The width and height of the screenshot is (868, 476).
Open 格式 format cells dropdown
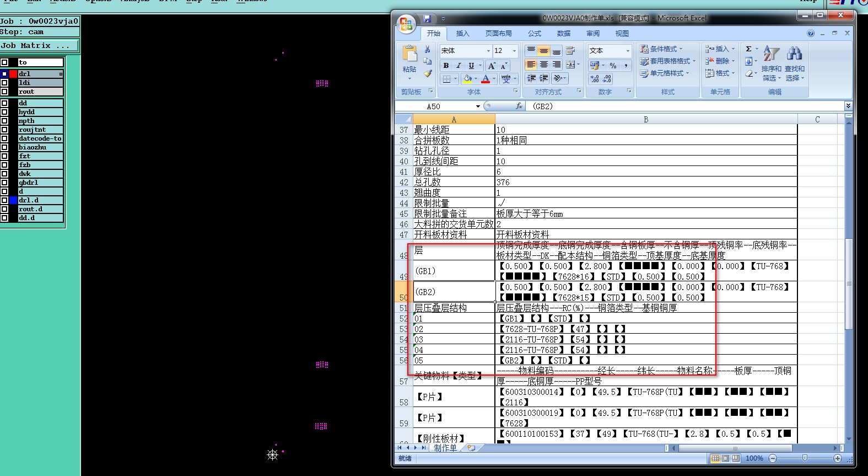(720, 73)
